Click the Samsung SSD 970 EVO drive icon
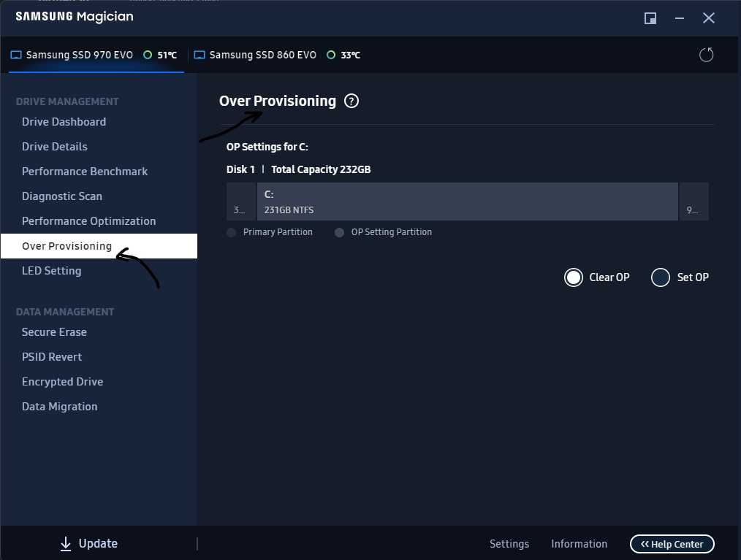 (16, 55)
